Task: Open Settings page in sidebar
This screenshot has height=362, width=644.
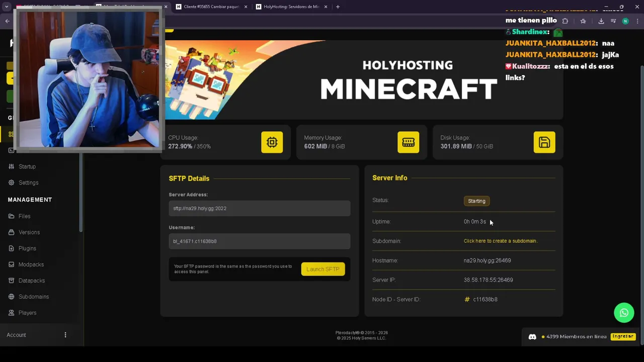Action: tap(29, 183)
